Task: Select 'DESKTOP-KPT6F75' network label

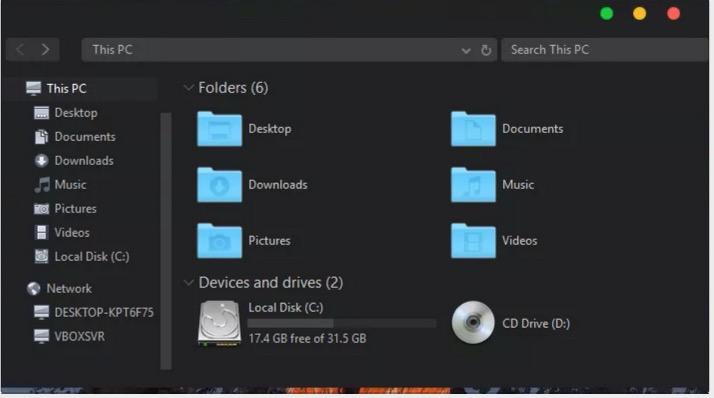Action: tap(104, 312)
